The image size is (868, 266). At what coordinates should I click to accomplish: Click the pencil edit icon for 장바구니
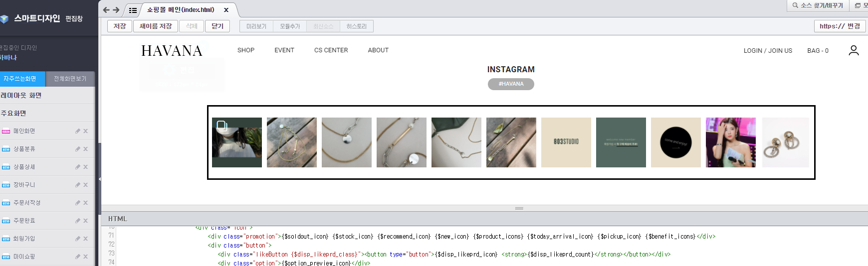[x=78, y=185]
